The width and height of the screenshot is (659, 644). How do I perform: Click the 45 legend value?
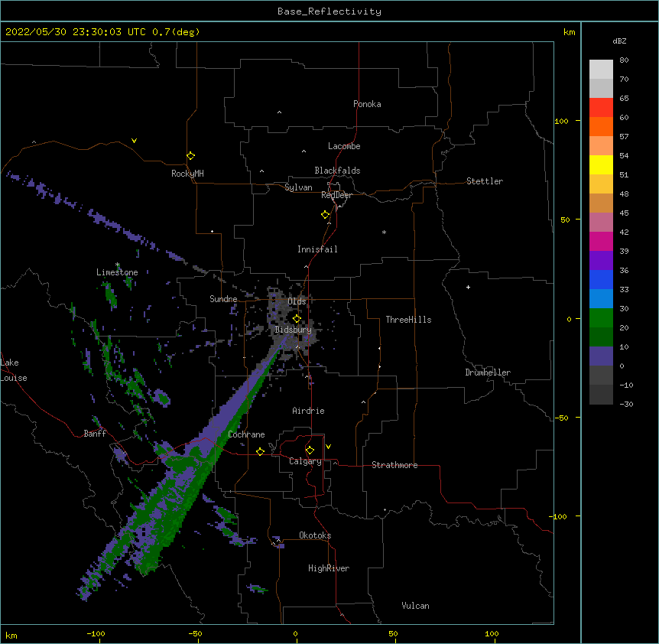624,213
